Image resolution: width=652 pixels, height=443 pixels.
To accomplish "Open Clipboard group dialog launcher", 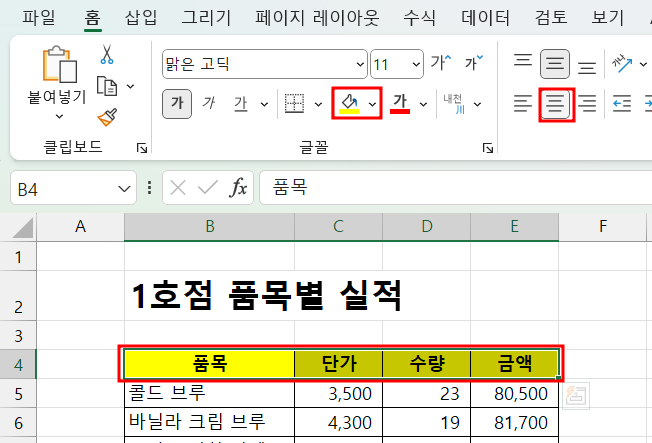I will click(142, 148).
